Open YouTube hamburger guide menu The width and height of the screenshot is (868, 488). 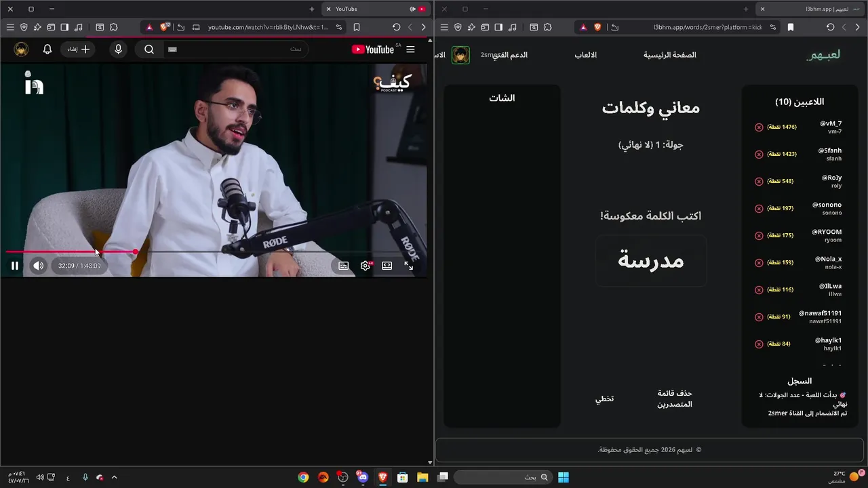pos(410,49)
